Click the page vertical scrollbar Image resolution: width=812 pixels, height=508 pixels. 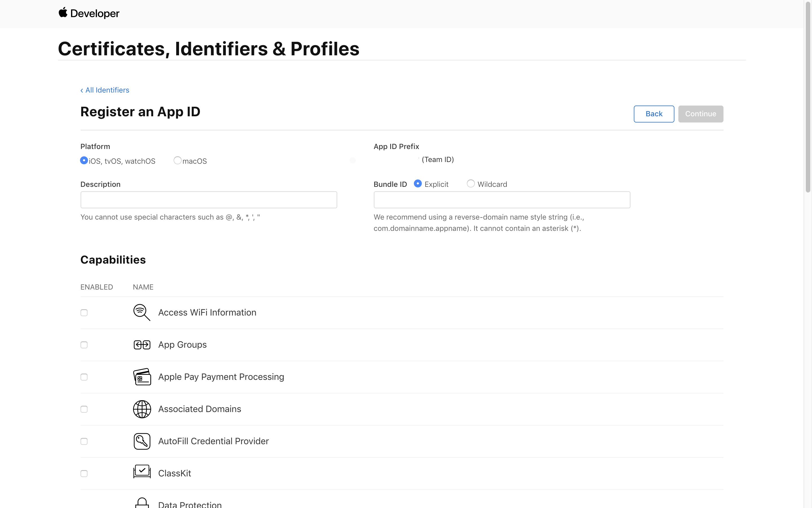pyautogui.click(x=808, y=97)
